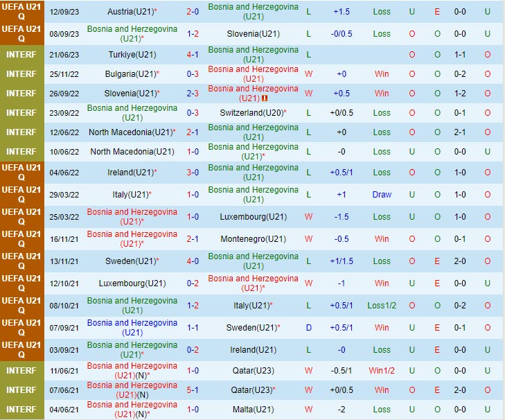Open Bulgaria(U21) team link
The image size is (505, 420).
[132, 74]
